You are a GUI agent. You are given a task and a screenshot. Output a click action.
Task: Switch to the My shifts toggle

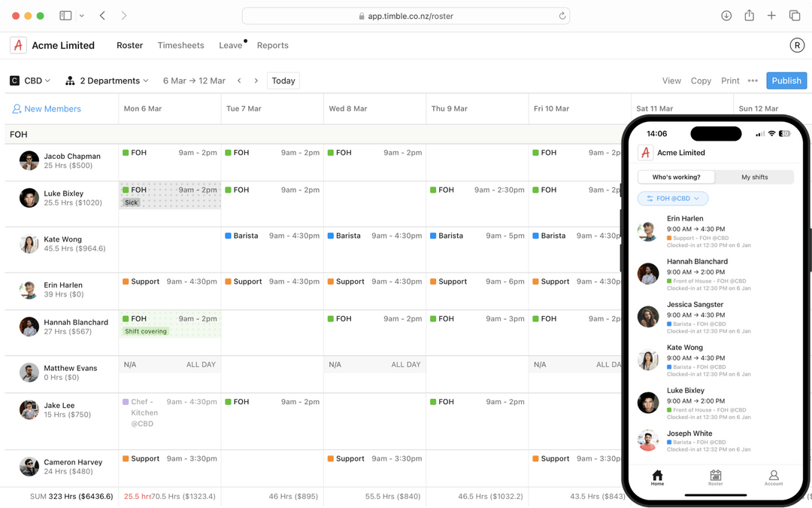[x=754, y=177]
